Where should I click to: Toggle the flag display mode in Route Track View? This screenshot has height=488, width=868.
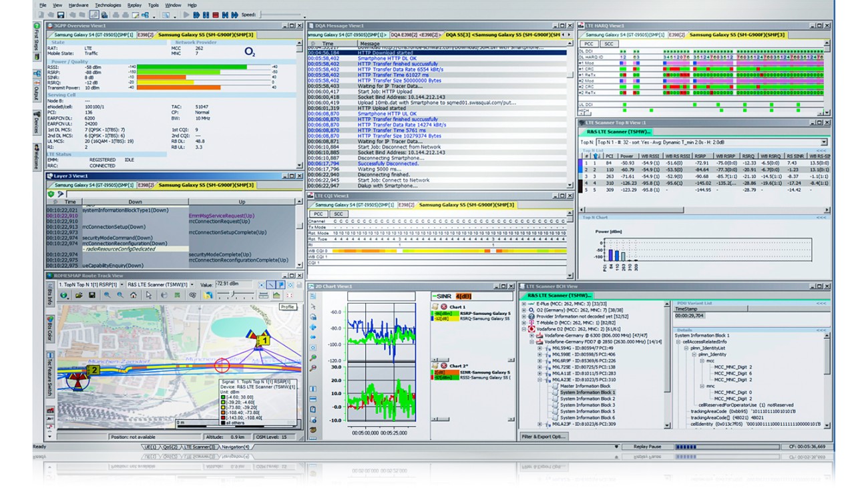coord(280,284)
